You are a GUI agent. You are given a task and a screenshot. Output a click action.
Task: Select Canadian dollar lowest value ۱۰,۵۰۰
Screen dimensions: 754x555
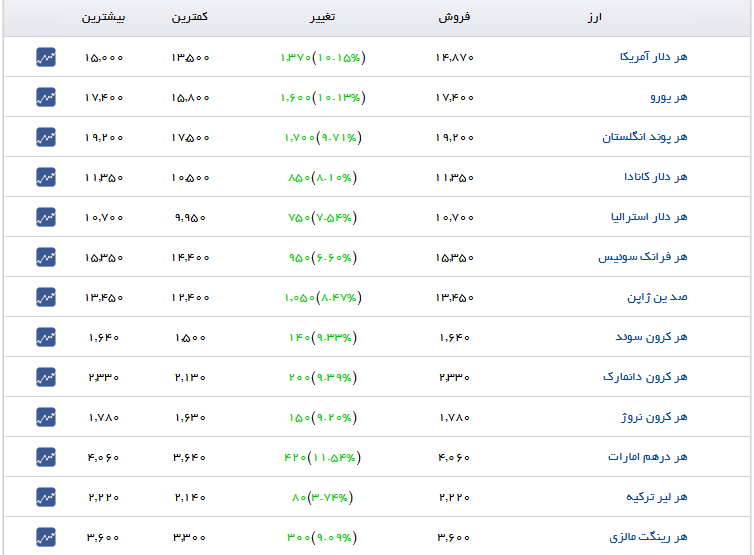click(x=190, y=178)
